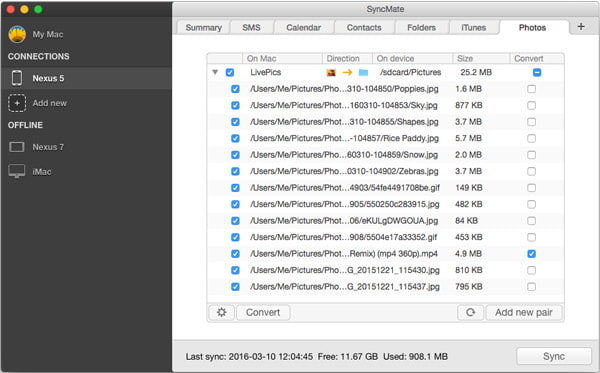Click the On device column header

[x=412, y=59]
